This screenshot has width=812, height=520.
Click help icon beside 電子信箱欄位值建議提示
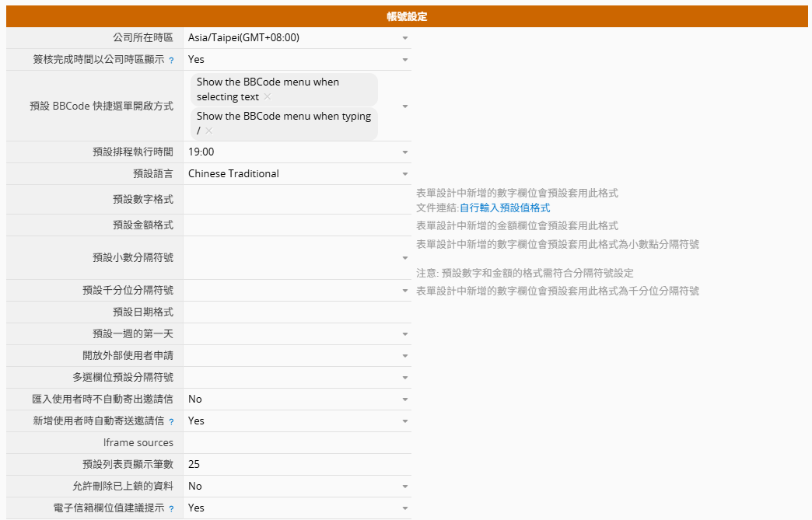pos(171,508)
